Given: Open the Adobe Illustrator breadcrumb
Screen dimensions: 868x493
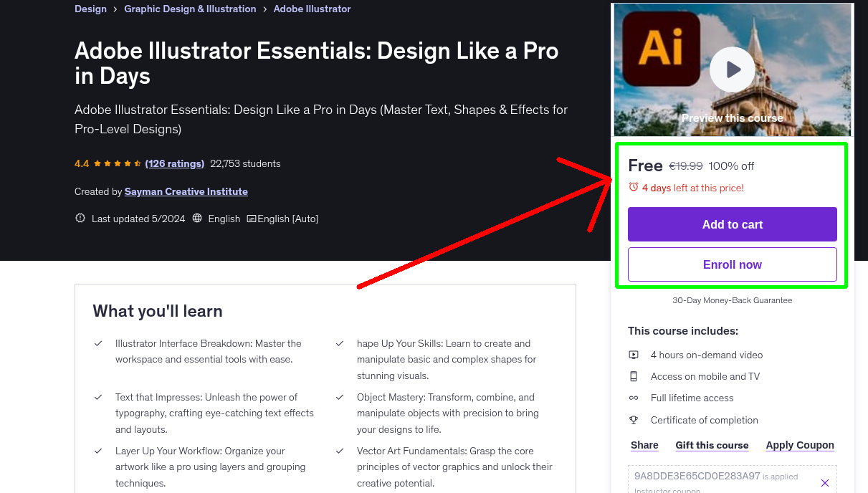Looking at the screenshot, I should pos(312,9).
